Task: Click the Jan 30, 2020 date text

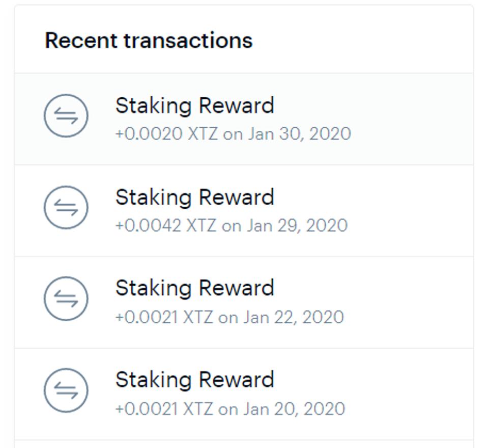Action: click(x=299, y=134)
